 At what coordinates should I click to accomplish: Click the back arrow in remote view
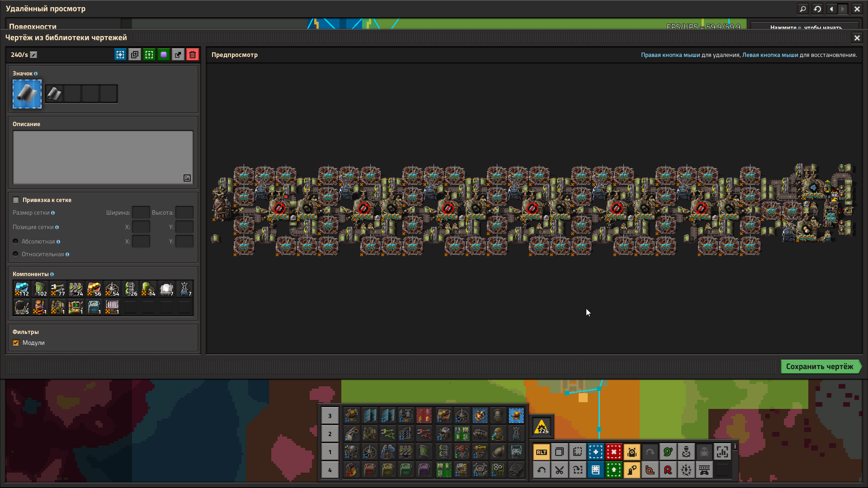pos(831,9)
